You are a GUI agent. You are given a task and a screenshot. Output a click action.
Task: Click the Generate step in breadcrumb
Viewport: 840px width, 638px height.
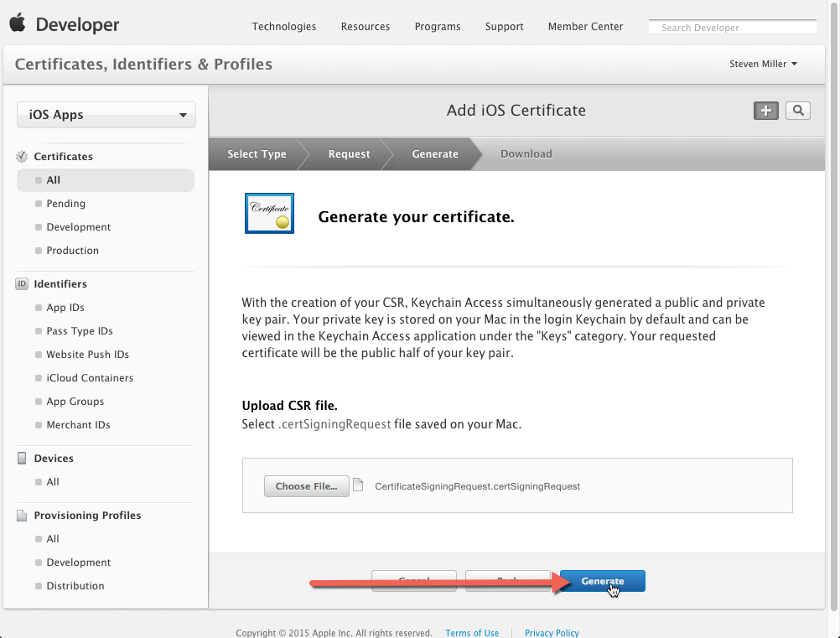pyautogui.click(x=435, y=153)
